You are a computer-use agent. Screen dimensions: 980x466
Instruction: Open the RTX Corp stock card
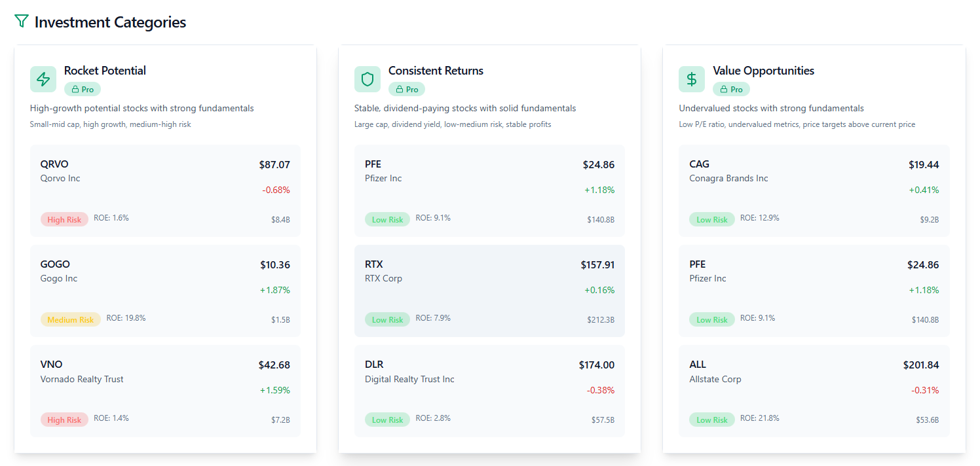pos(489,291)
